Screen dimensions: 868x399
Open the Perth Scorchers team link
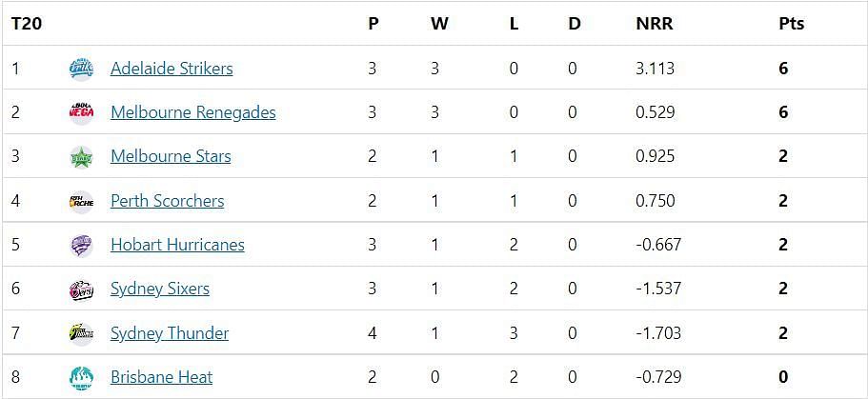pyautogui.click(x=167, y=201)
